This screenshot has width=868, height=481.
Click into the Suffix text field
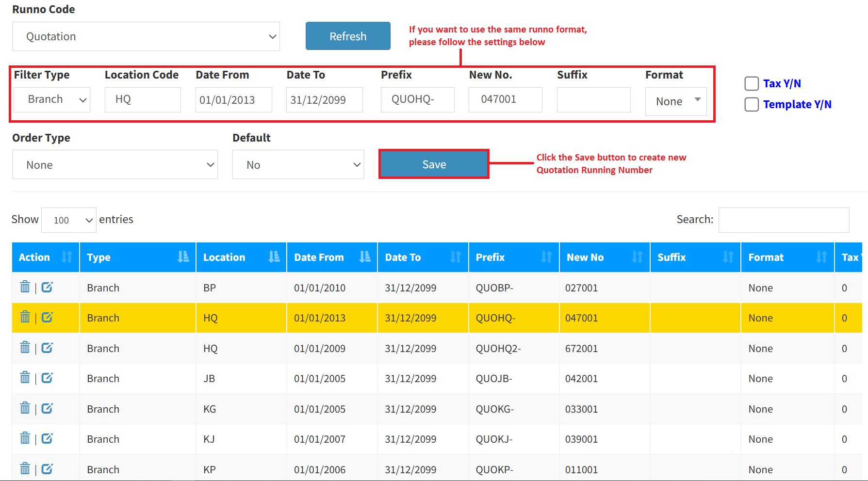tap(593, 100)
